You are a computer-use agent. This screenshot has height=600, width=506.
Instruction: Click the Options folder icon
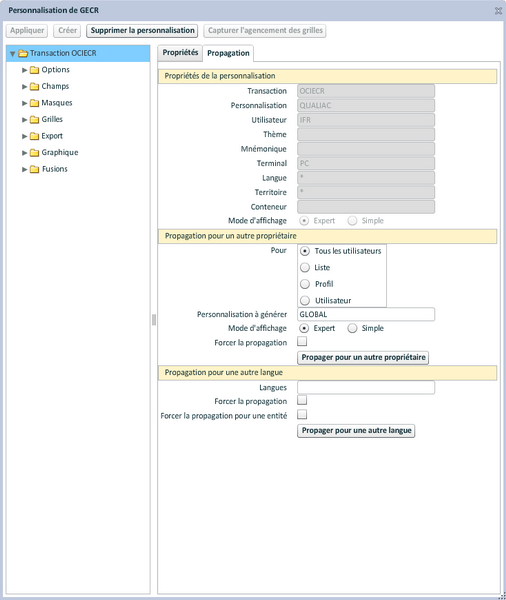34,70
